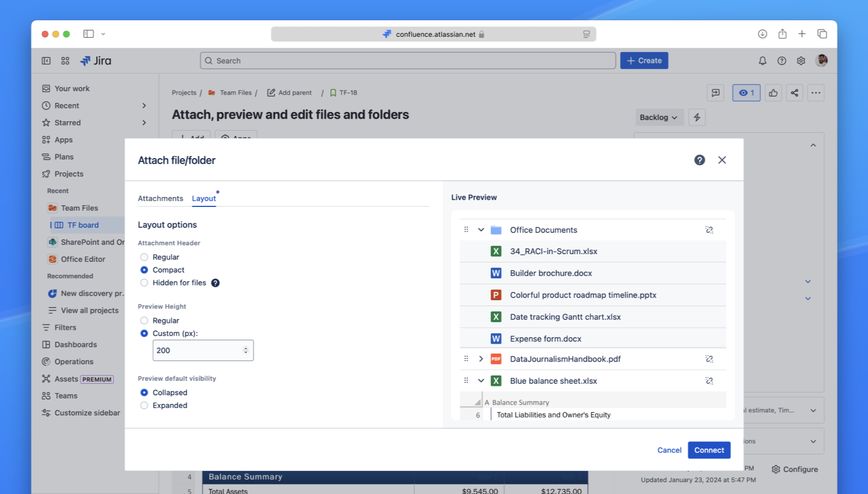Viewport: 868px width, 494px height.
Task: Click the Create button
Action: [x=644, y=60]
